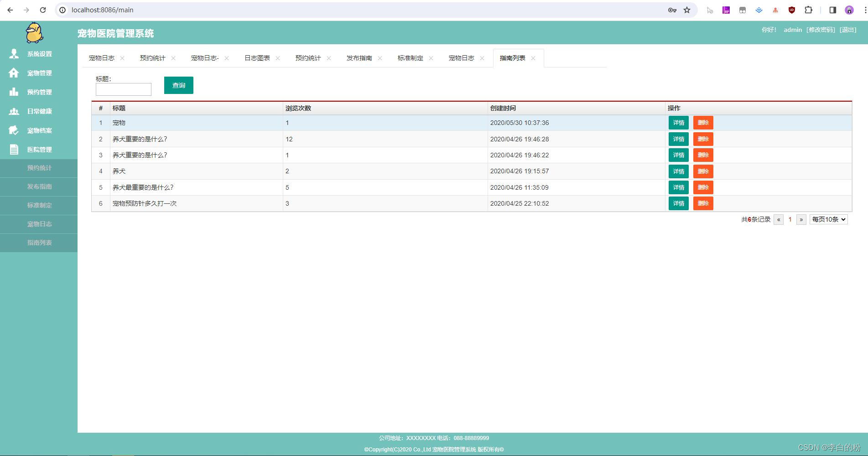Image resolution: width=868 pixels, height=456 pixels.
Task: Select 指南列表 in sidebar submenu
Action: coord(39,243)
